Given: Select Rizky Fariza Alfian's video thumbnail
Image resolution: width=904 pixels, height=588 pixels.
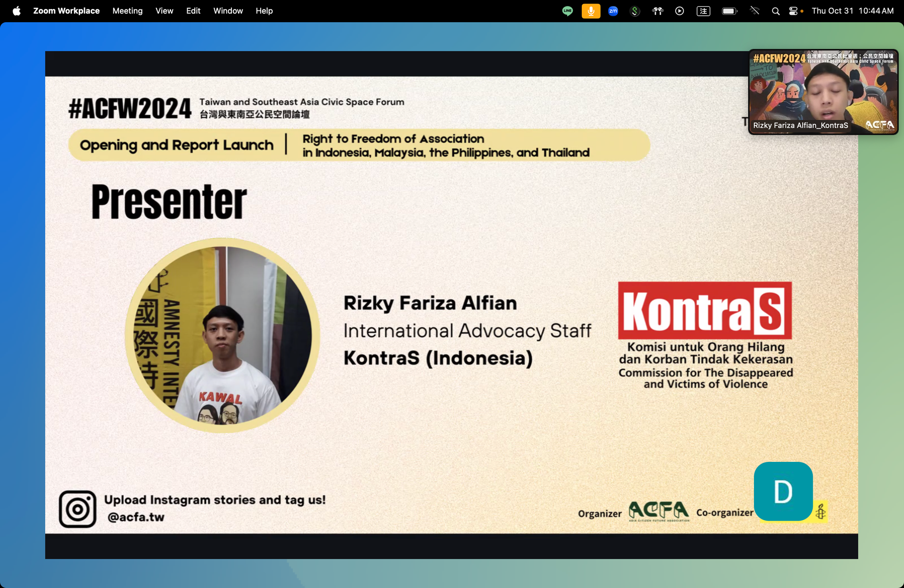Looking at the screenshot, I should coord(823,92).
